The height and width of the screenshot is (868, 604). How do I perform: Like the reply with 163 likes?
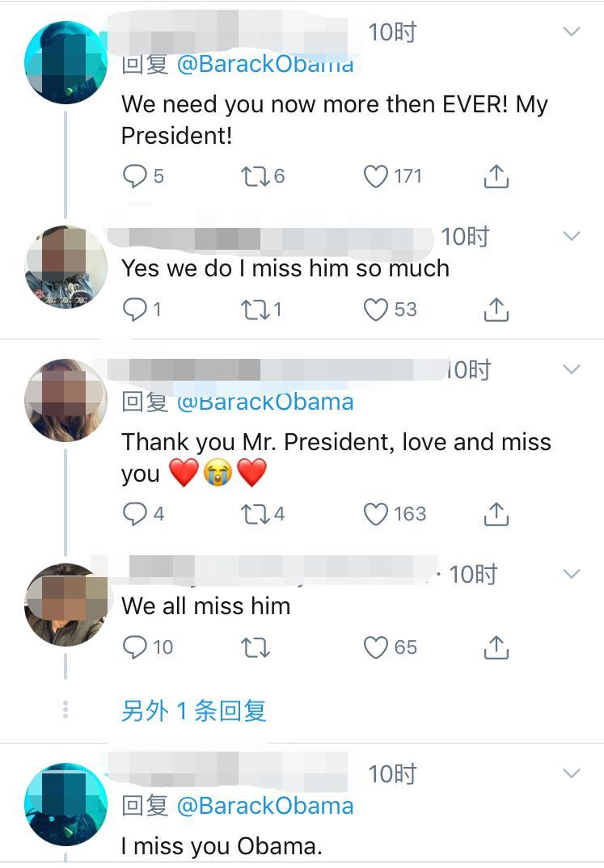[376, 514]
